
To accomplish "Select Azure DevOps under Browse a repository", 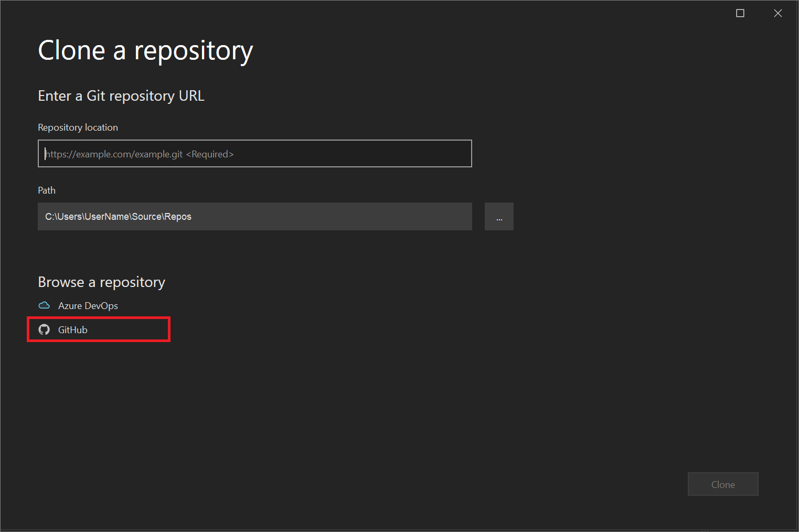I will [88, 305].
